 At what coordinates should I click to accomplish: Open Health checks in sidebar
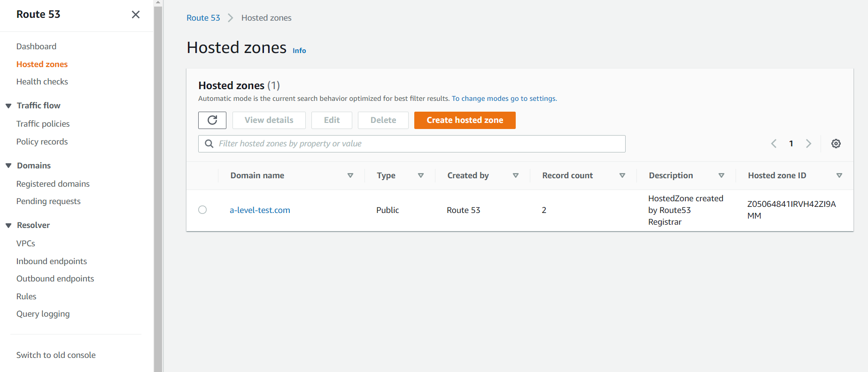point(42,82)
